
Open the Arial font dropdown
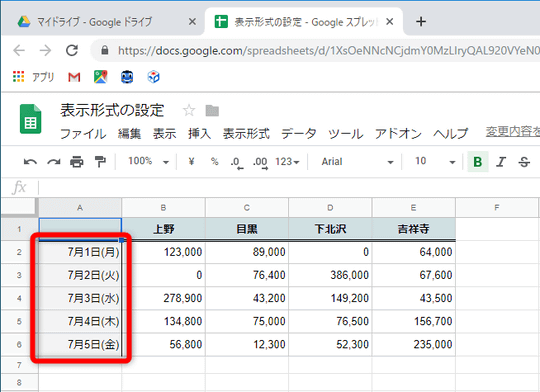coord(357,162)
